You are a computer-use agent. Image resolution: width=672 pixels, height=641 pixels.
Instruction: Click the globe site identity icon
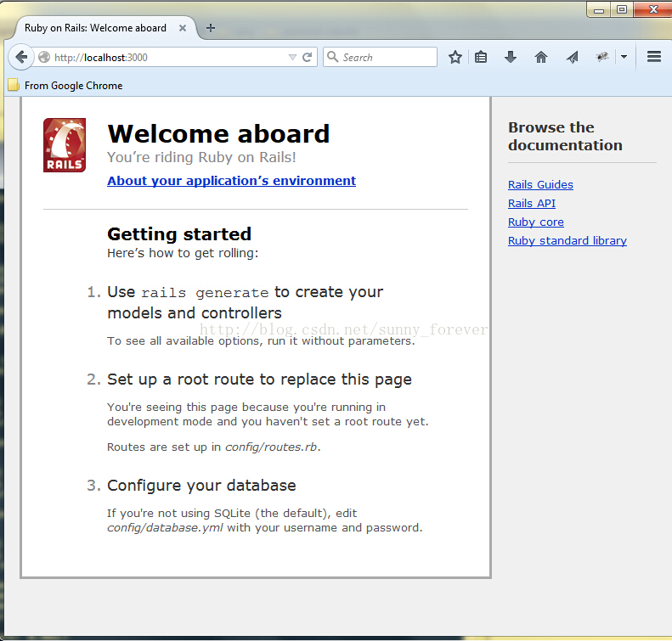point(44,57)
